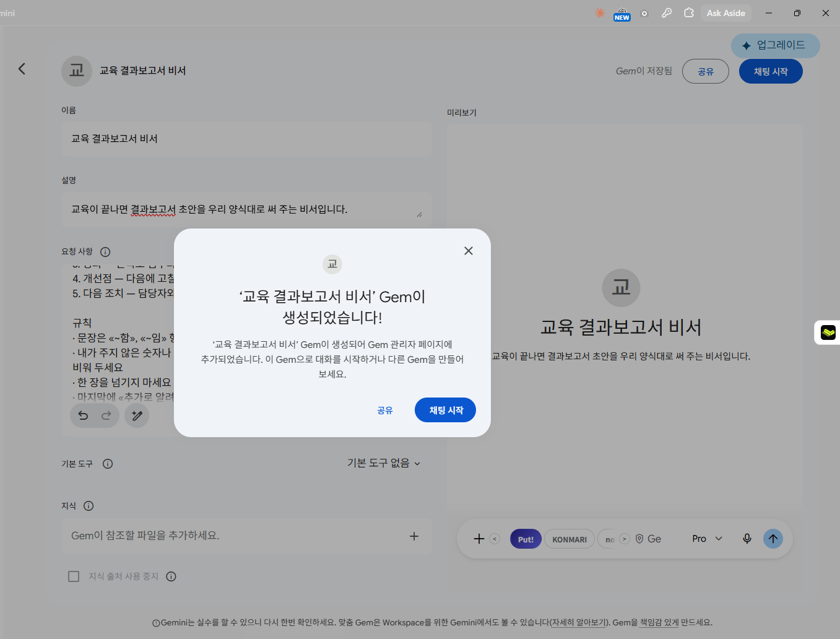Click the Share button in header
This screenshot has height=639, width=840.
[x=706, y=71]
